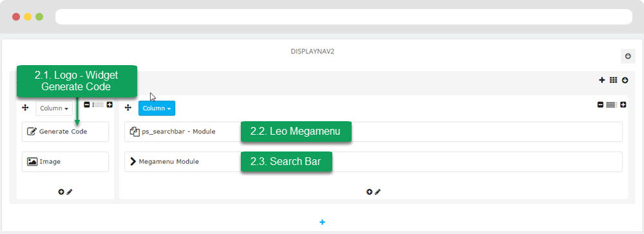Edit the left column with the pencil icon

(70, 191)
